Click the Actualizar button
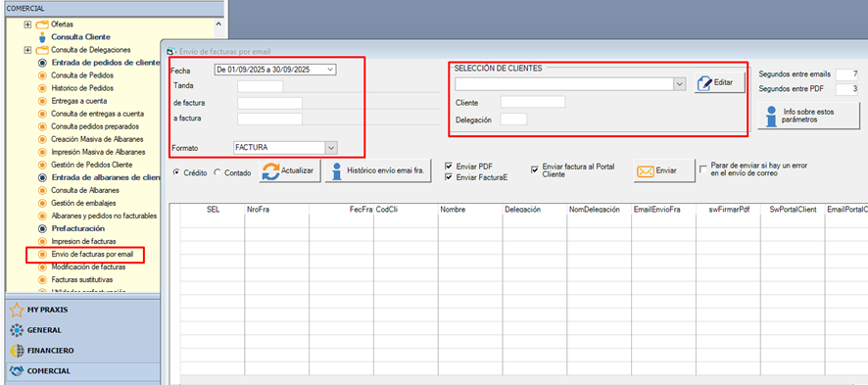 click(290, 170)
